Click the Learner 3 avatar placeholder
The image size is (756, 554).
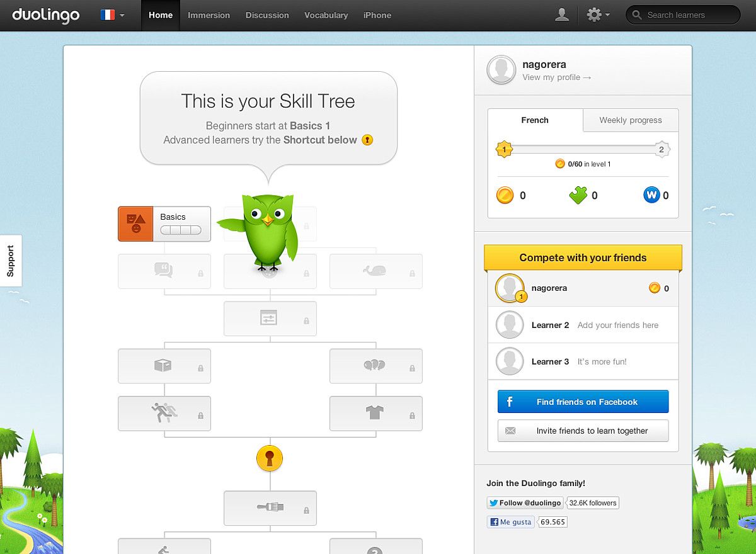pyautogui.click(x=510, y=361)
